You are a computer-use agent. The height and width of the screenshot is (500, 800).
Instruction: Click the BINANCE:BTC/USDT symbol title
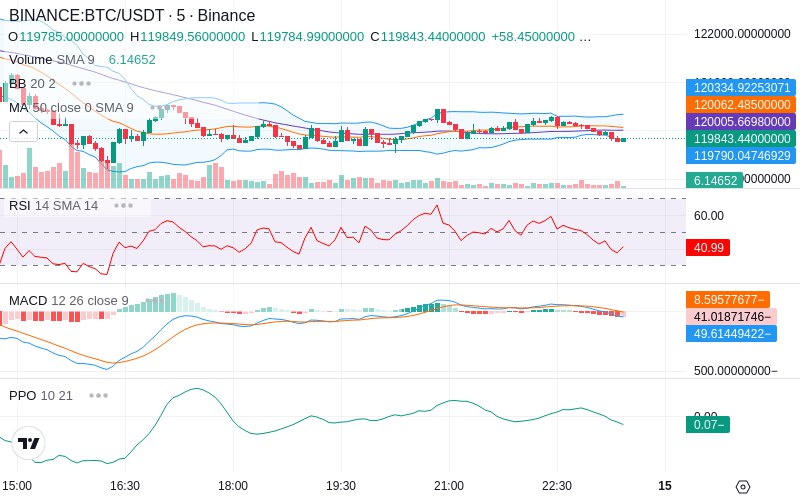click(132, 15)
